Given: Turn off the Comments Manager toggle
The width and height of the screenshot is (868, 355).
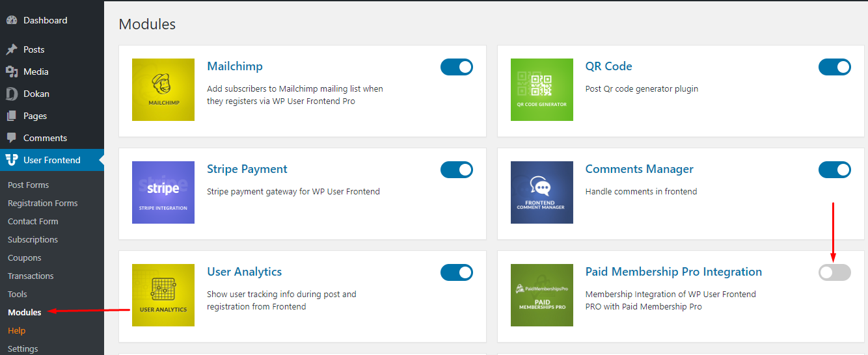Looking at the screenshot, I should (x=835, y=170).
